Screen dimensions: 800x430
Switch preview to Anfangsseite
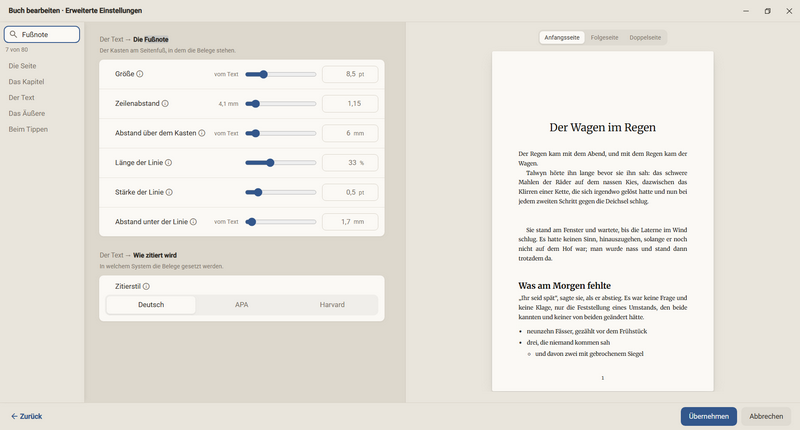coord(562,38)
